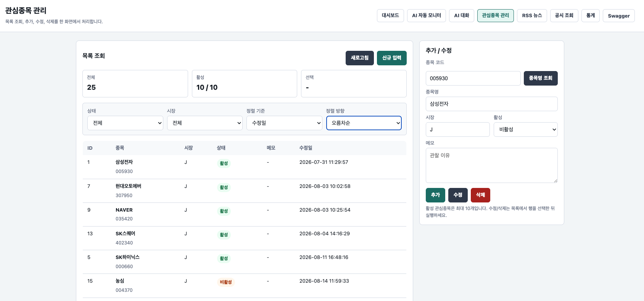Click the 시장 input showing J
Image resolution: width=644 pixels, height=301 pixels.
458,129
